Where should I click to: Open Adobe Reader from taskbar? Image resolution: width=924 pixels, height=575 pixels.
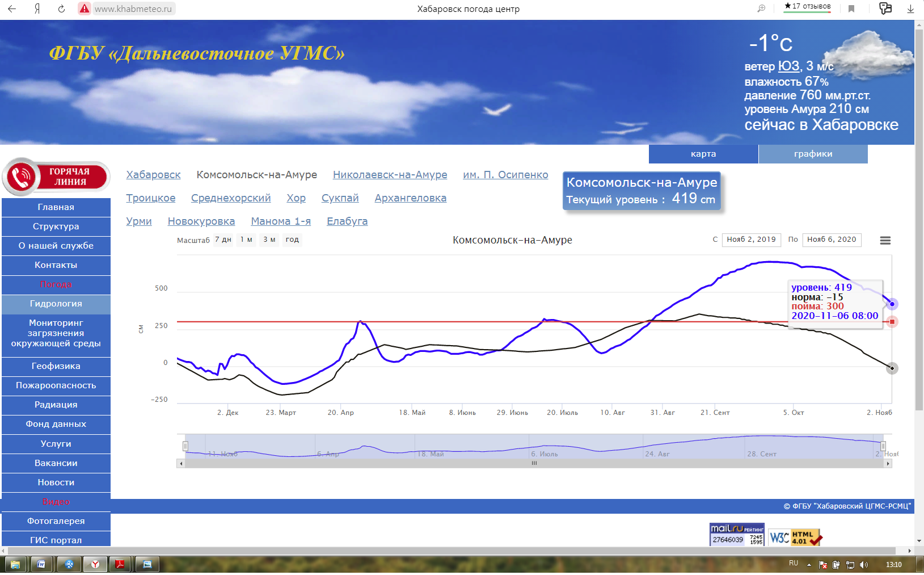click(120, 564)
